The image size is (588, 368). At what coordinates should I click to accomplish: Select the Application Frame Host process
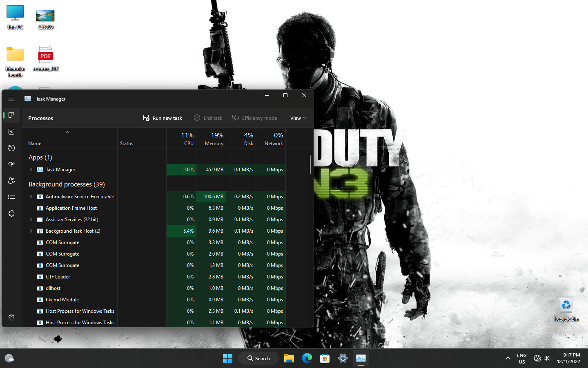[x=154, y=208]
